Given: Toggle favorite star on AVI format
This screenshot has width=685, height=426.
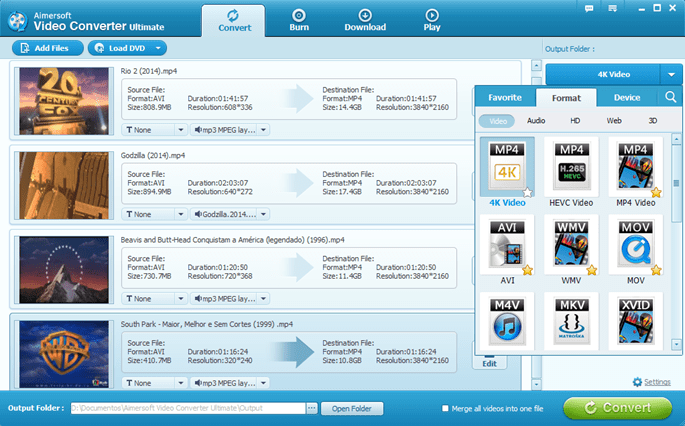Looking at the screenshot, I should [x=528, y=270].
